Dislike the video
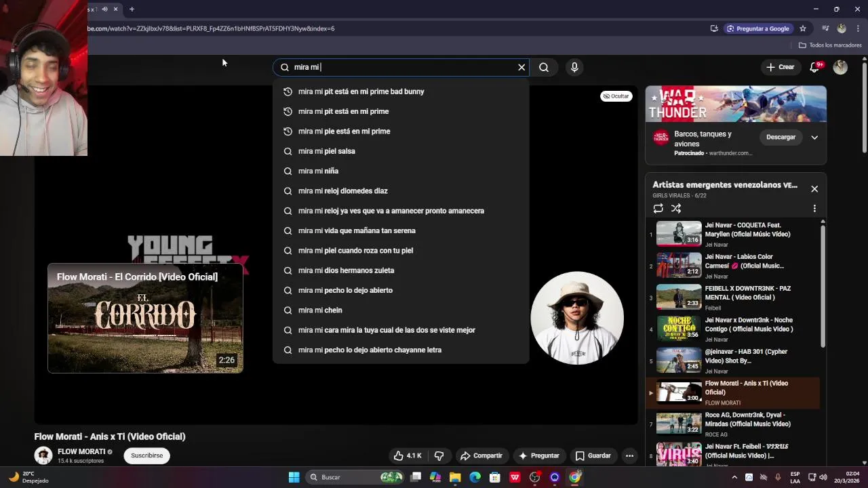868x488 pixels. click(439, 455)
